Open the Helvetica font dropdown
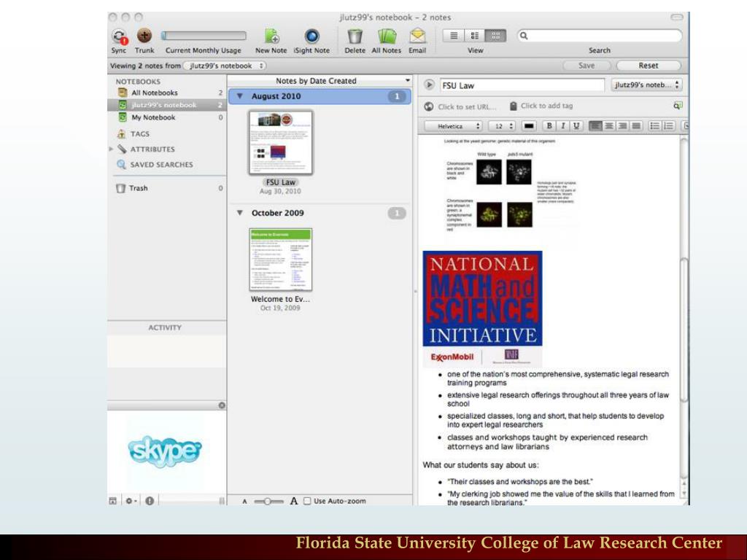The width and height of the screenshot is (747, 560). [453, 126]
